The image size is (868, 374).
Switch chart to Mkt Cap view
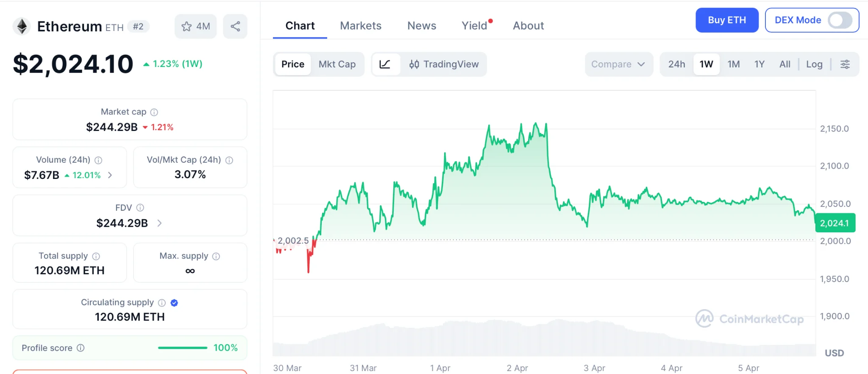337,64
